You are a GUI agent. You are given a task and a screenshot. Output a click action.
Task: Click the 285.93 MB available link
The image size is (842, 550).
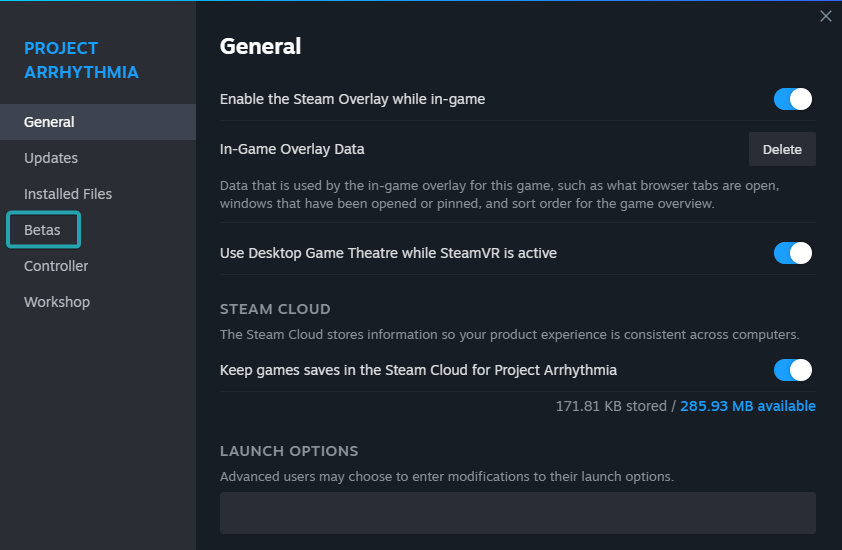coord(747,406)
